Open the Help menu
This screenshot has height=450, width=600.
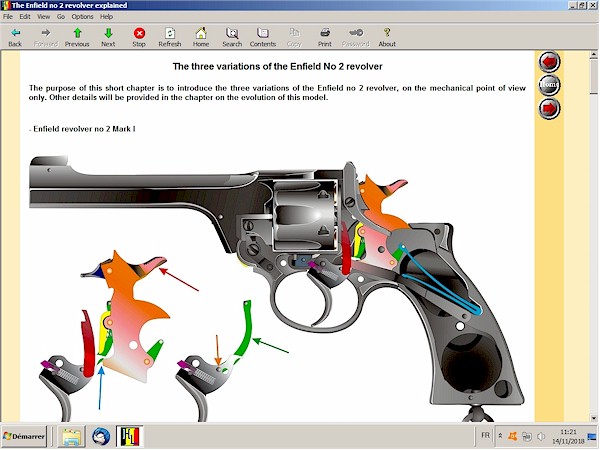click(106, 16)
